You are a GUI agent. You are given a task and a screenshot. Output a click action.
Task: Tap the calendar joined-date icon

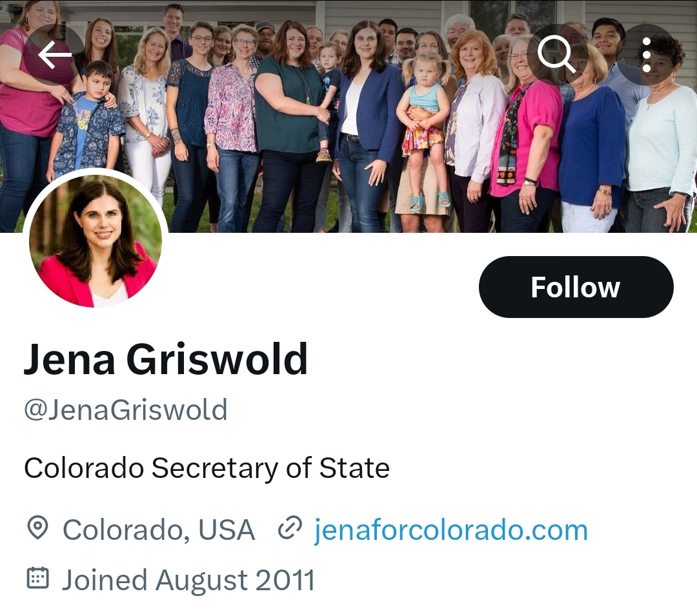coord(38,578)
